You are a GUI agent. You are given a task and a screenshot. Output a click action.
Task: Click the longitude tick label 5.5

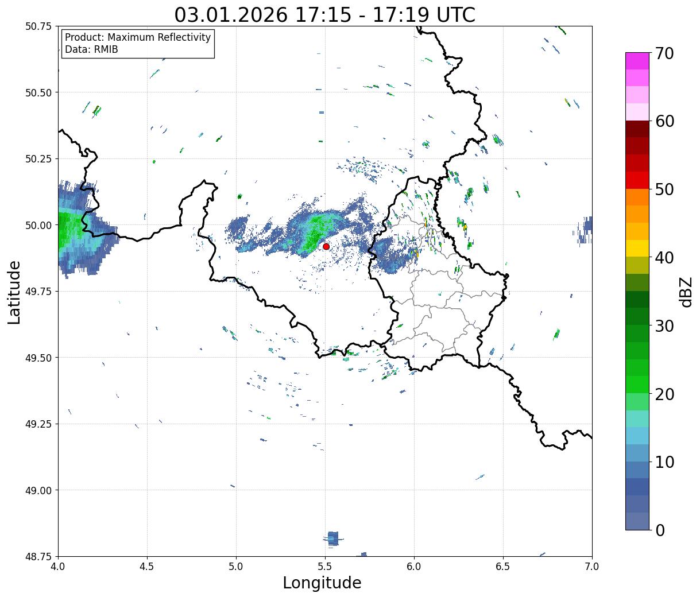click(325, 566)
